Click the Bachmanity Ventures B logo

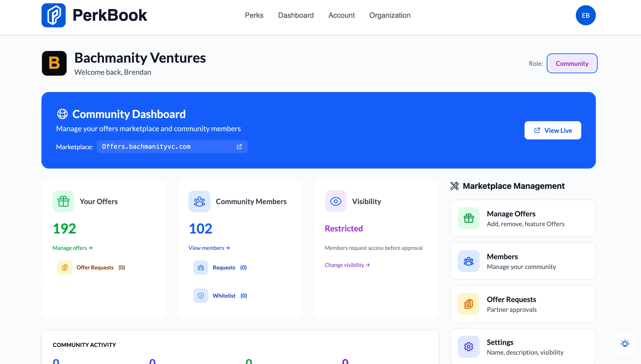[x=54, y=63]
